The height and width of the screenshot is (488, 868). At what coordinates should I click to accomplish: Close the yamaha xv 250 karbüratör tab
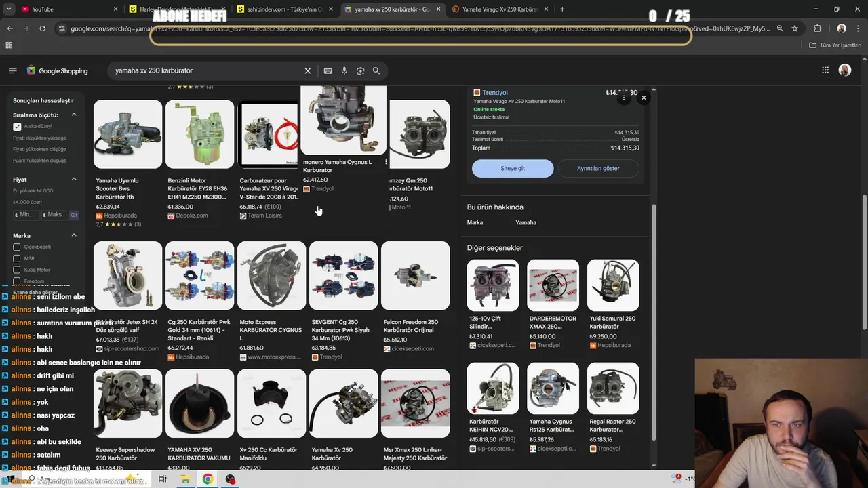[x=438, y=9]
